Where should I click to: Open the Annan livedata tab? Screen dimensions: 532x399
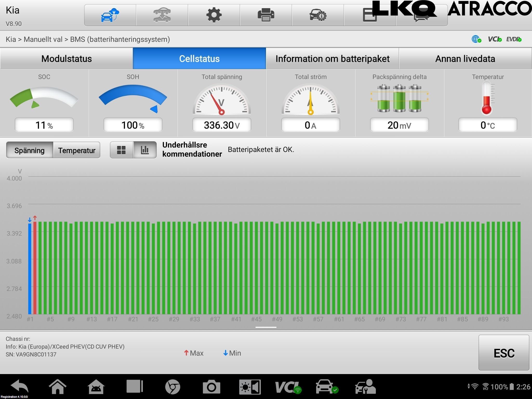(x=465, y=59)
